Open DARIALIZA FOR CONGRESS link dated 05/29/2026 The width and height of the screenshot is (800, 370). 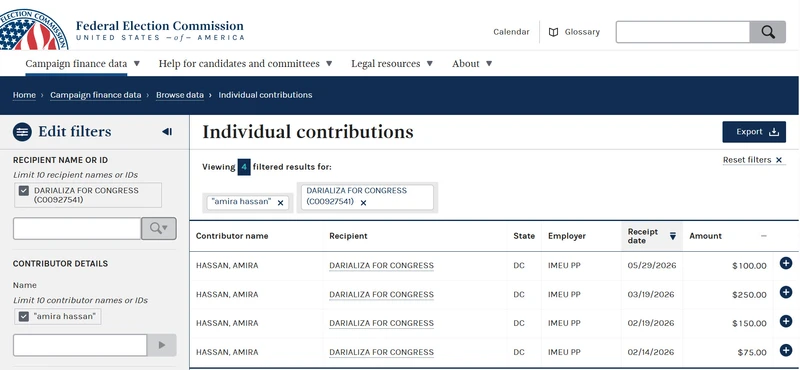[381, 265]
